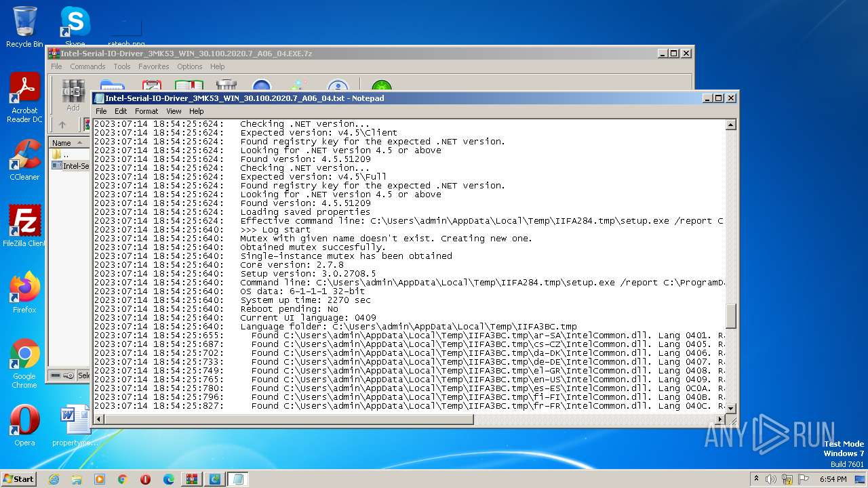Click the Add button in WinRAR toolbar
Viewport: 868px width, 488px height.
(73, 96)
